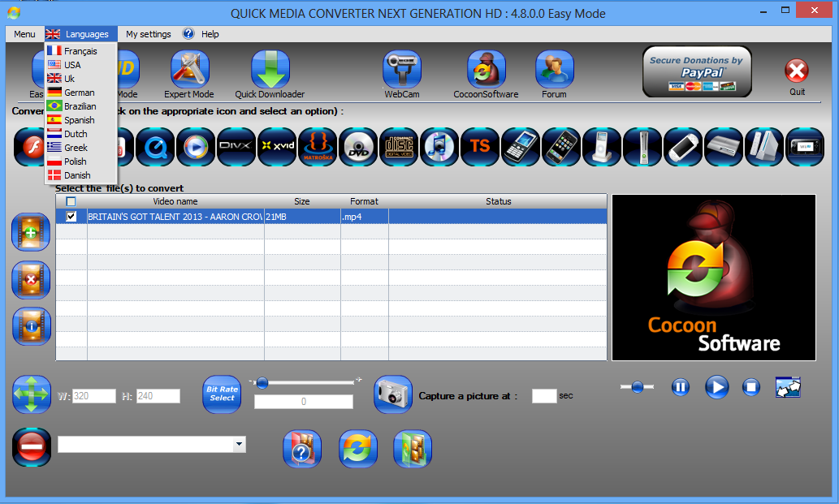Screen dimensions: 839x504
Task: Remove the selected video from list
Action: pyautogui.click(x=31, y=279)
